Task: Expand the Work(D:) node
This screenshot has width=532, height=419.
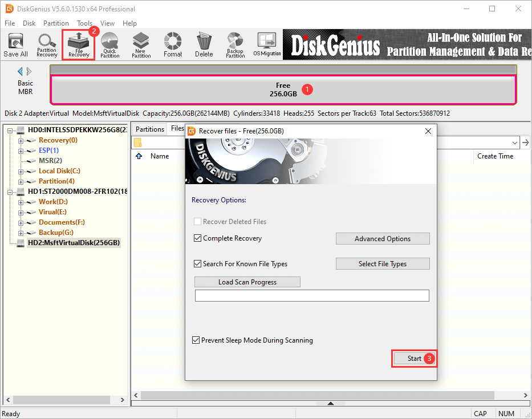Action: pyautogui.click(x=21, y=202)
